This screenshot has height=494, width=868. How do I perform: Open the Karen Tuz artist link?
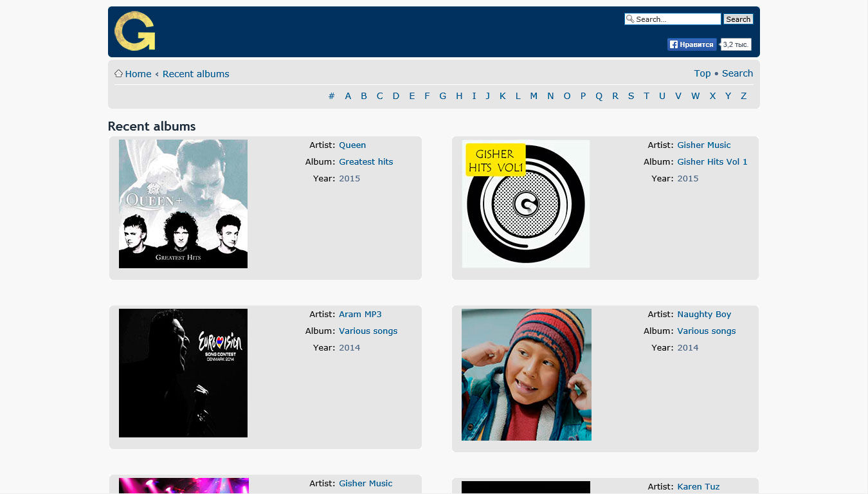click(x=698, y=487)
